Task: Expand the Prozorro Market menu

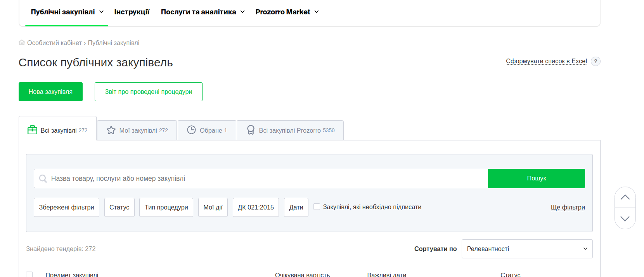Action: (x=287, y=12)
